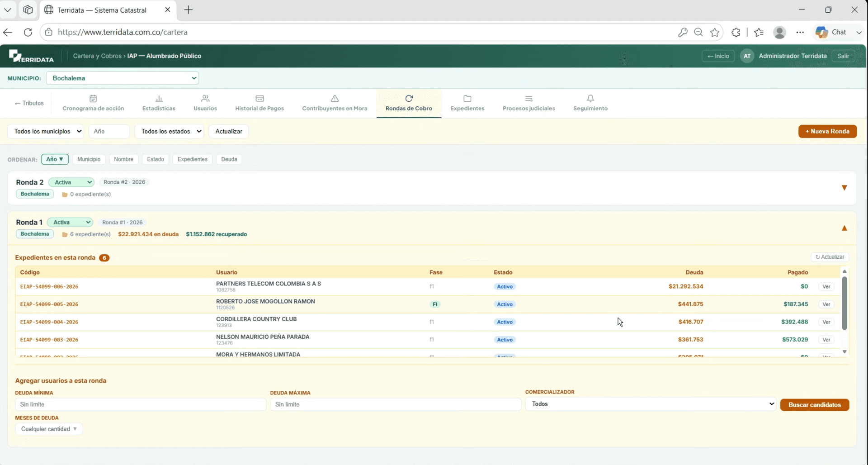This screenshot has height=465, width=868.
Task: Open the Seguimiento bell icon
Action: [590, 99]
